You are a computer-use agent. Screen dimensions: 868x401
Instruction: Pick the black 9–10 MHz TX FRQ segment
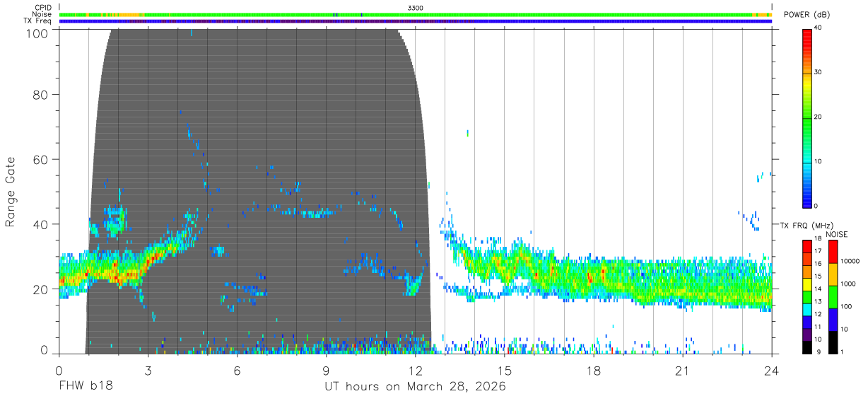(x=807, y=346)
